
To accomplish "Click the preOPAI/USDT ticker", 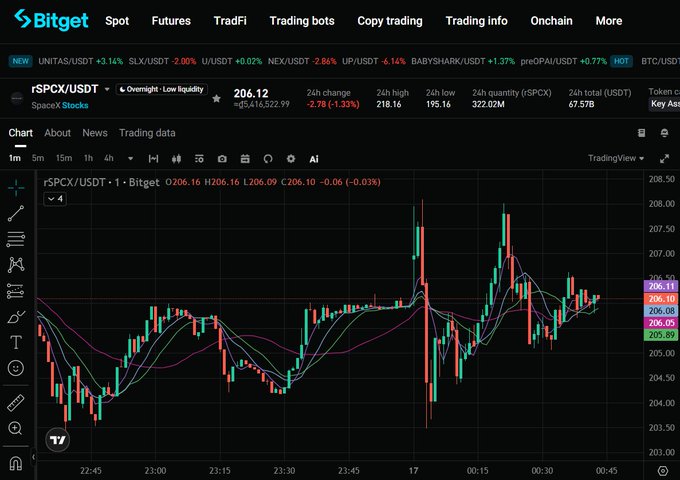I will pyautogui.click(x=563, y=61).
